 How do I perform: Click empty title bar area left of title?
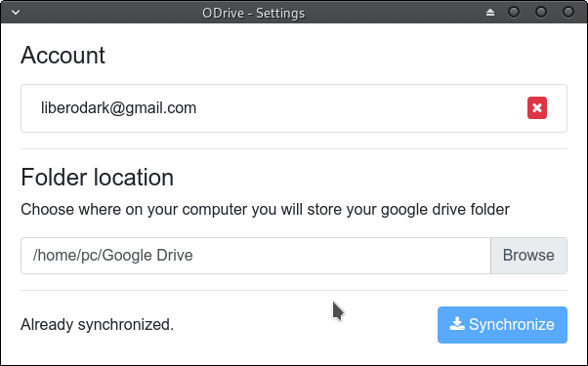coord(110,13)
